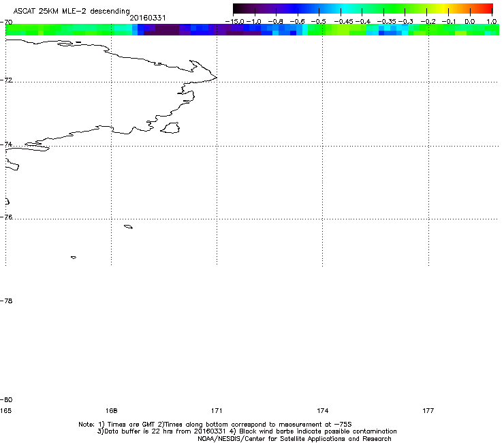Click the small island just below -76 latitude

pos(128,227)
